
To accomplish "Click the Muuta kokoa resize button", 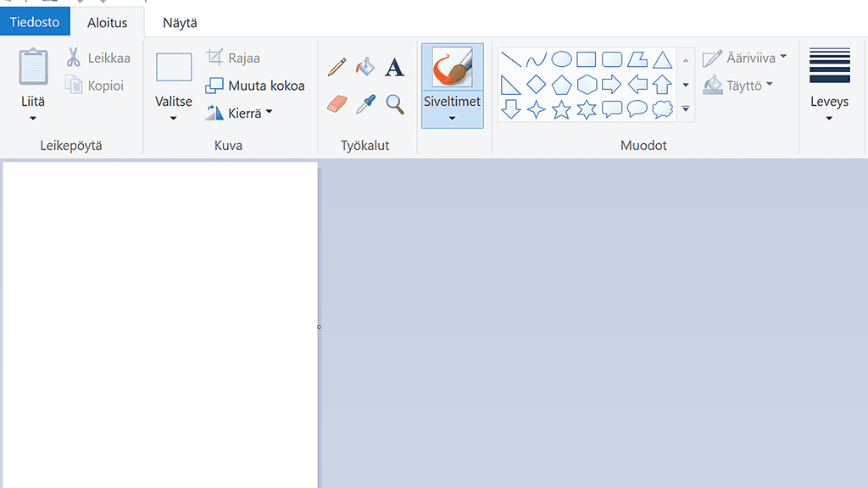I will point(255,86).
